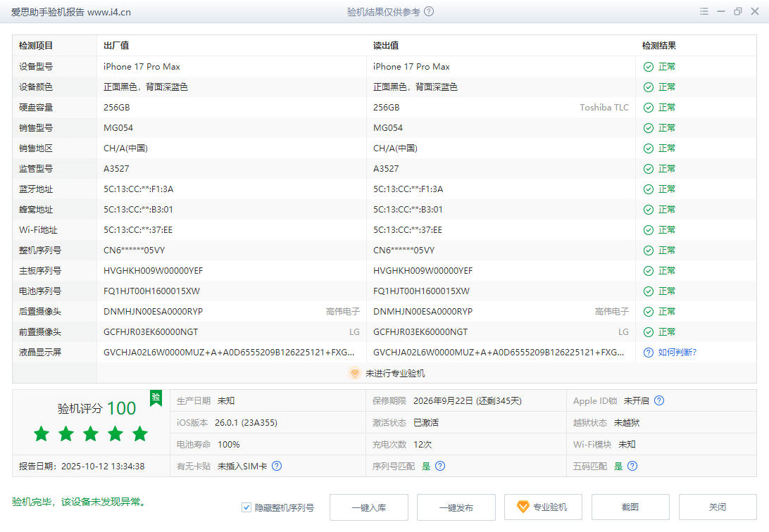Select battery life value 100%
The height and width of the screenshot is (532, 769).
tap(229, 444)
